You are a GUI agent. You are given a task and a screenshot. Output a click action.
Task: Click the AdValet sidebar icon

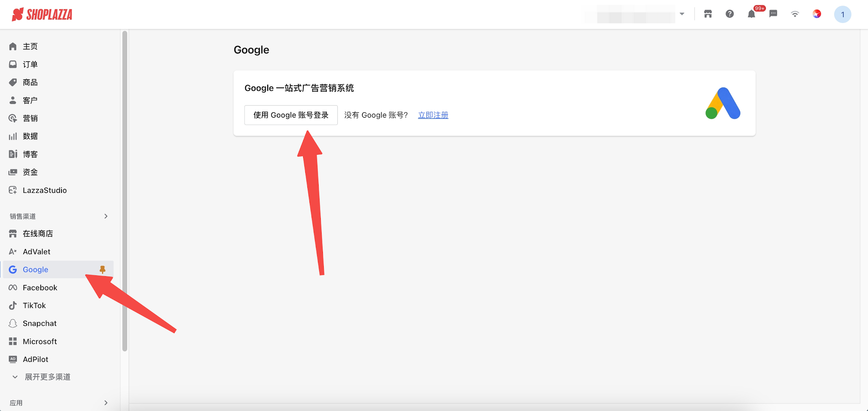(13, 252)
